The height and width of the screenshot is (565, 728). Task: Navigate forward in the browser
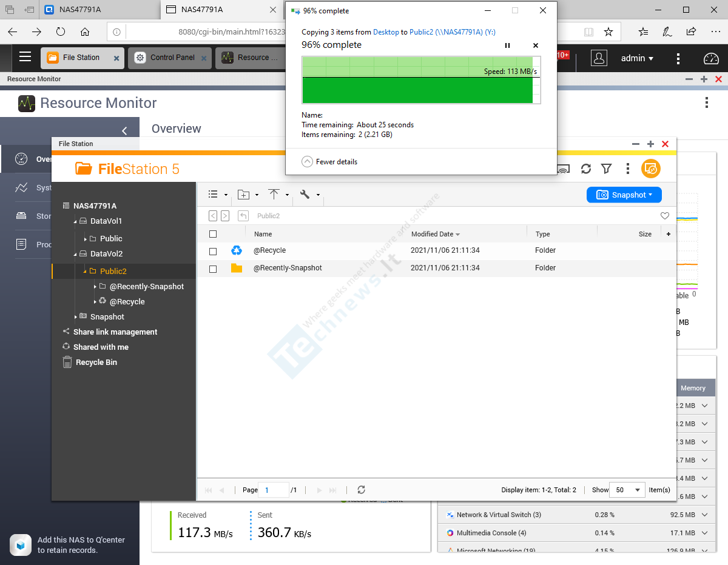pos(37,32)
